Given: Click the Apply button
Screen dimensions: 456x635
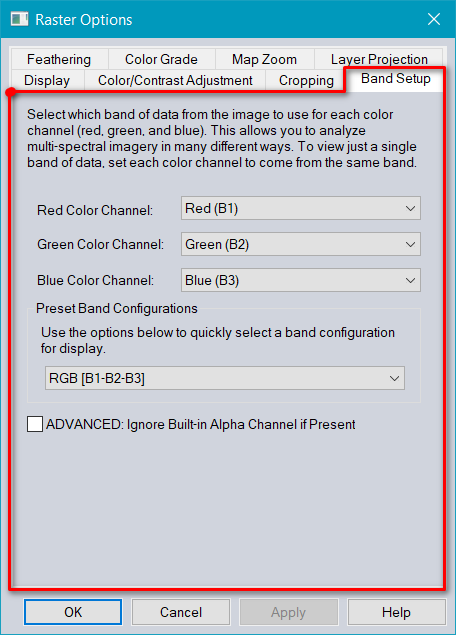Looking at the screenshot, I should [x=288, y=612].
